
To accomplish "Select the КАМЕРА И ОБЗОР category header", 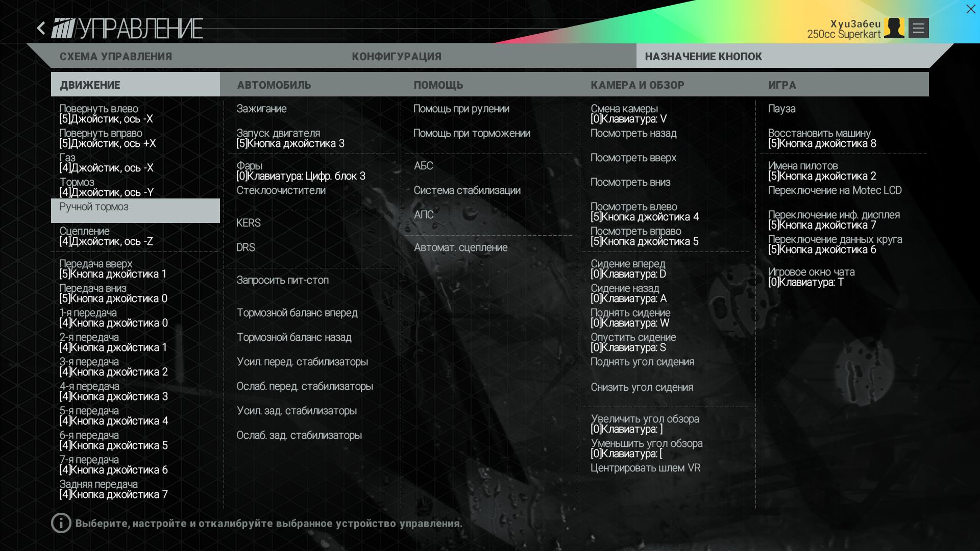I will 638,85.
